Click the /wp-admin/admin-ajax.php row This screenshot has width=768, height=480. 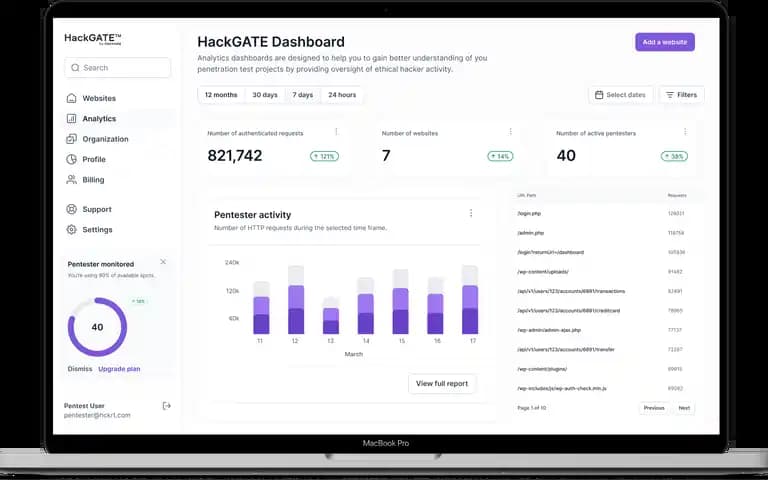click(605, 330)
